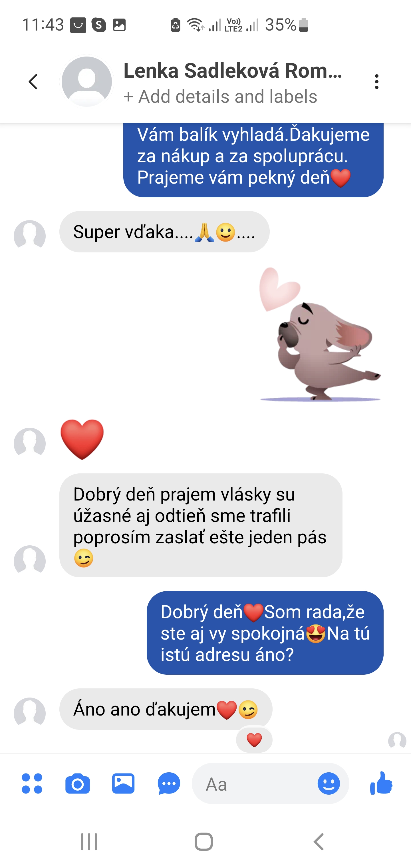Open the three-dot options menu
This screenshot has height=868, width=411.
tap(377, 82)
